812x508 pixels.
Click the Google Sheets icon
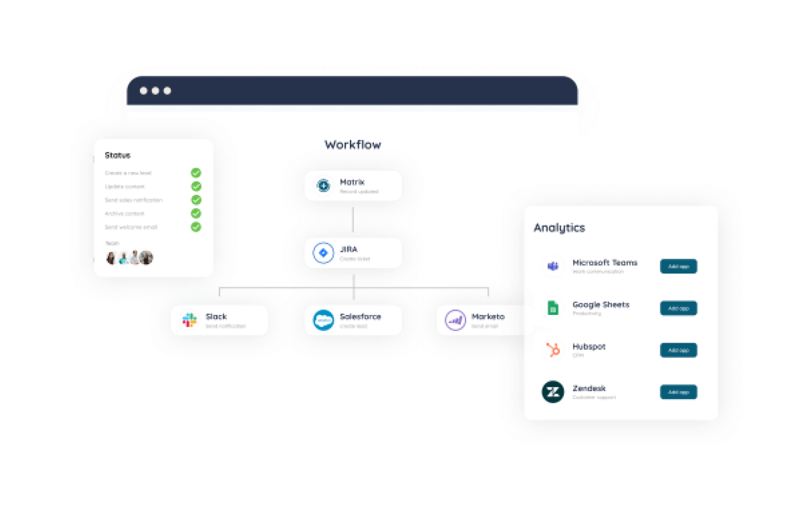553,308
